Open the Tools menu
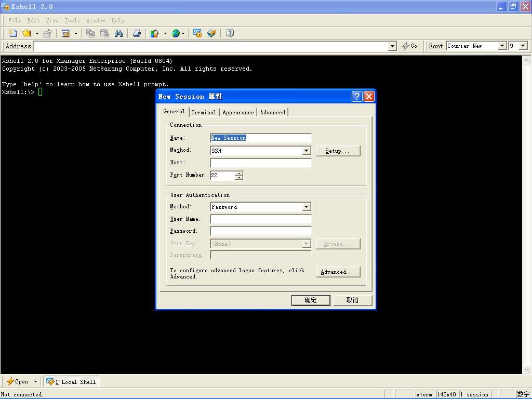This screenshot has height=399, width=532. tap(72, 20)
